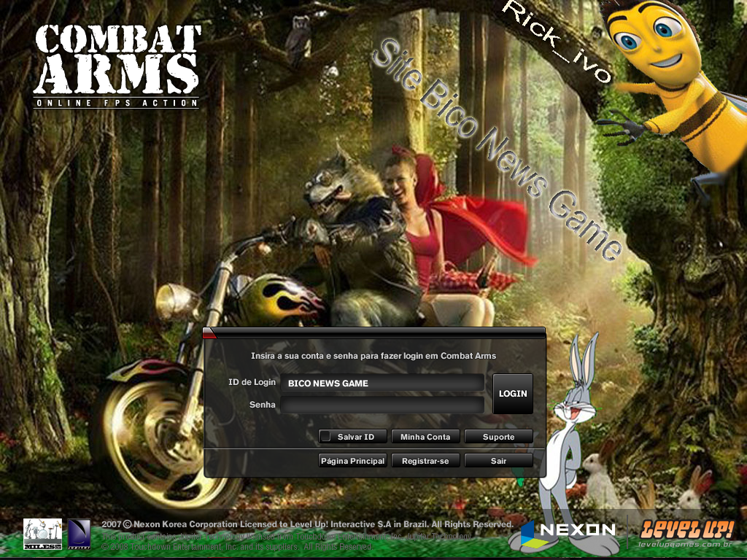Open Minha Conta

coord(425,436)
